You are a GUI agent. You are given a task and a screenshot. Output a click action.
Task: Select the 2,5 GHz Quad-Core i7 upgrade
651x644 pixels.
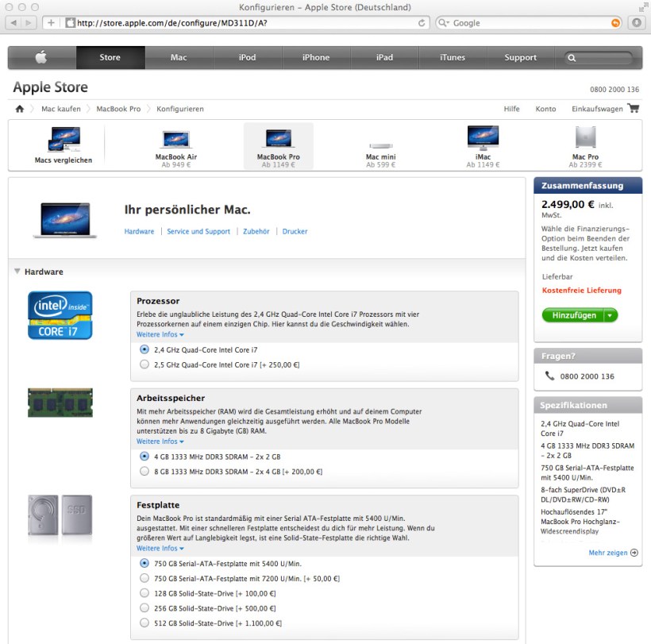tap(144, 364)
